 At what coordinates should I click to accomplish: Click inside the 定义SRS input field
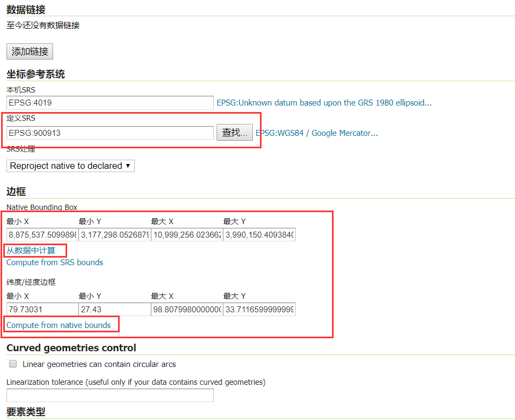[108, 132]
